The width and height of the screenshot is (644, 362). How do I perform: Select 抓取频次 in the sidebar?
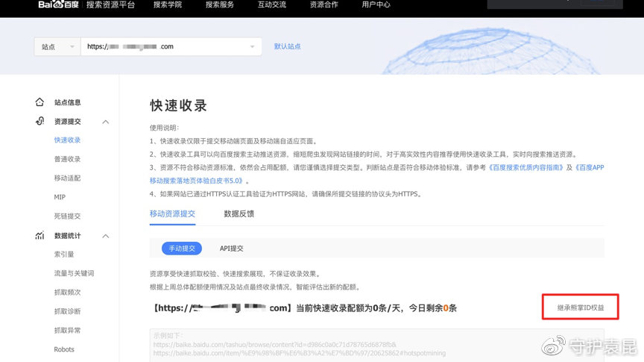67,292
